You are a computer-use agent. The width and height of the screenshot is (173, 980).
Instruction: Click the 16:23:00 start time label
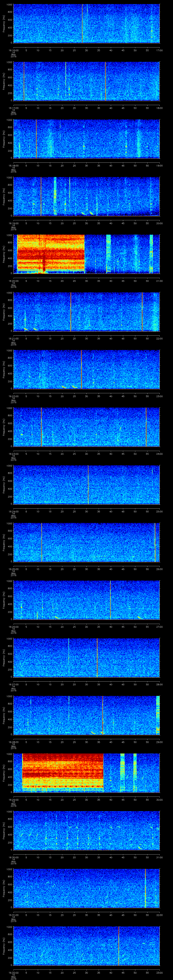(x=13, y=454)
